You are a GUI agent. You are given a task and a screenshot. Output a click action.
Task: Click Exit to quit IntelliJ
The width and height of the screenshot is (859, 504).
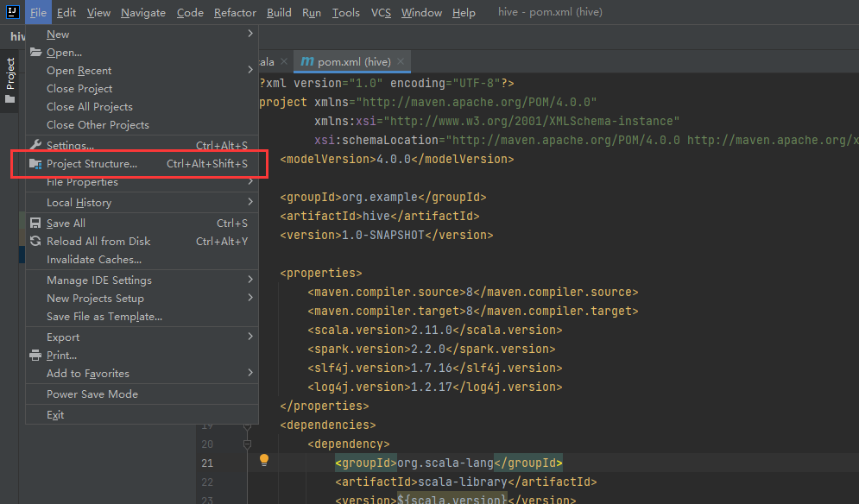[54, 414]
